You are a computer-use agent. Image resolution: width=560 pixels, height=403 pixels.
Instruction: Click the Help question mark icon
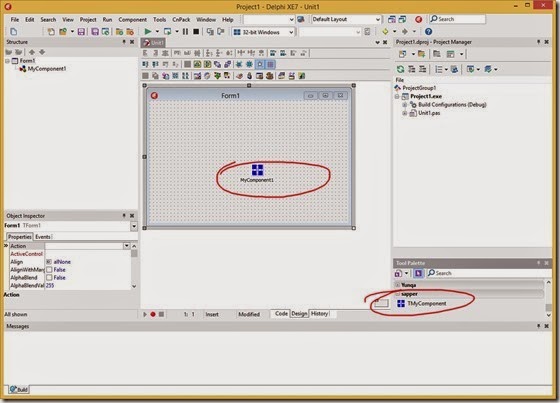click(x=429, y=32)
